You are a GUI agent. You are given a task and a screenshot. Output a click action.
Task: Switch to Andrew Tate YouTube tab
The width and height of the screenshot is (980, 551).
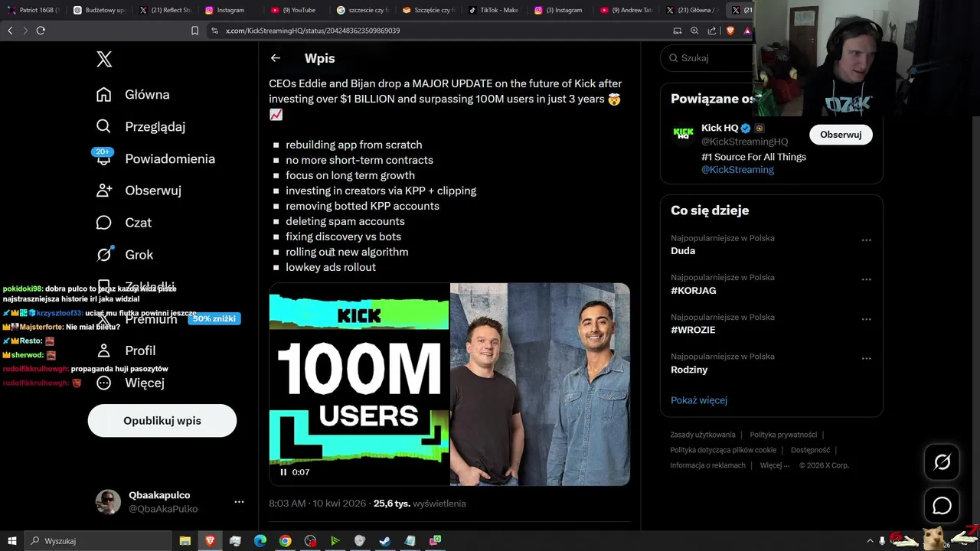626,10
